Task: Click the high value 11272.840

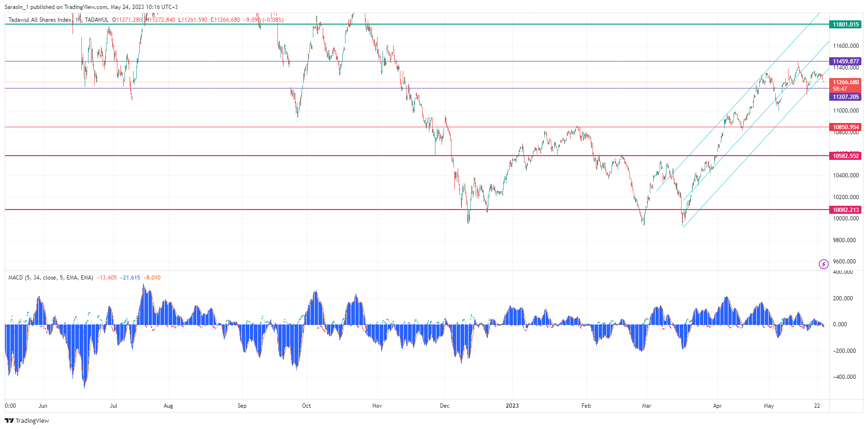Action: pyautogui.click(x=162, y=20)
